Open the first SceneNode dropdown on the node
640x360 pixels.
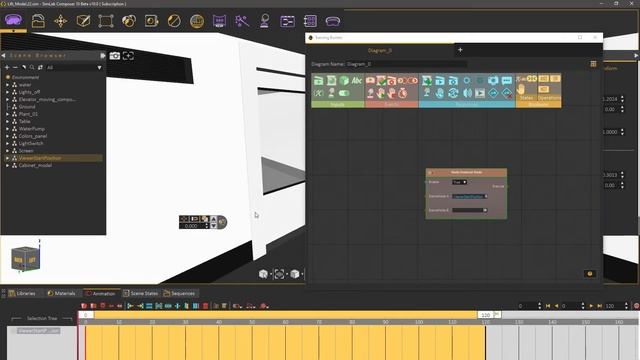pyautogui.click(x=469, y=196)
